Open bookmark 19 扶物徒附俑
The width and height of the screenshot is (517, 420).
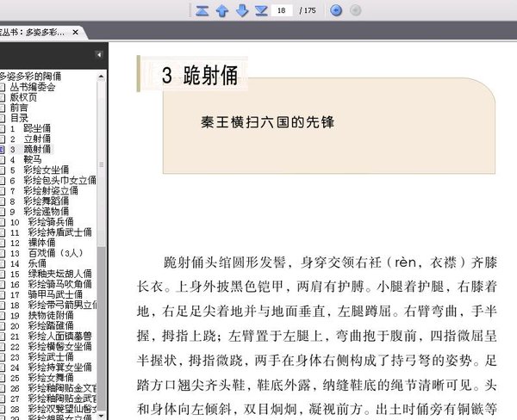pyautogui.click(x=41, y=316)
